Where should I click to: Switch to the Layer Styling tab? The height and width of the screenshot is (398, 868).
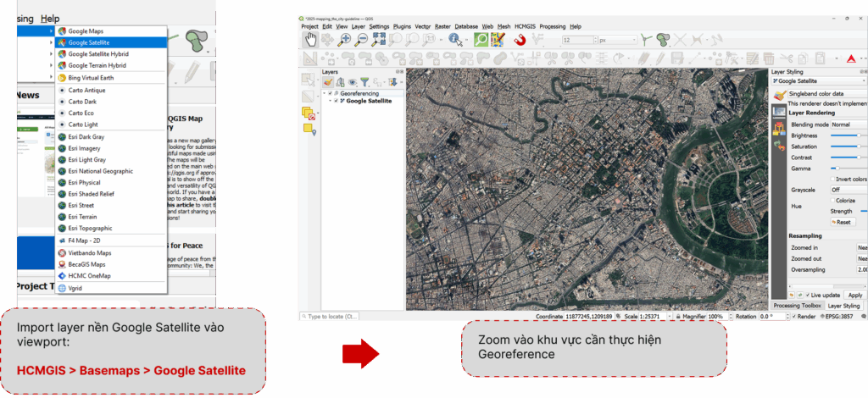(843, 306)
